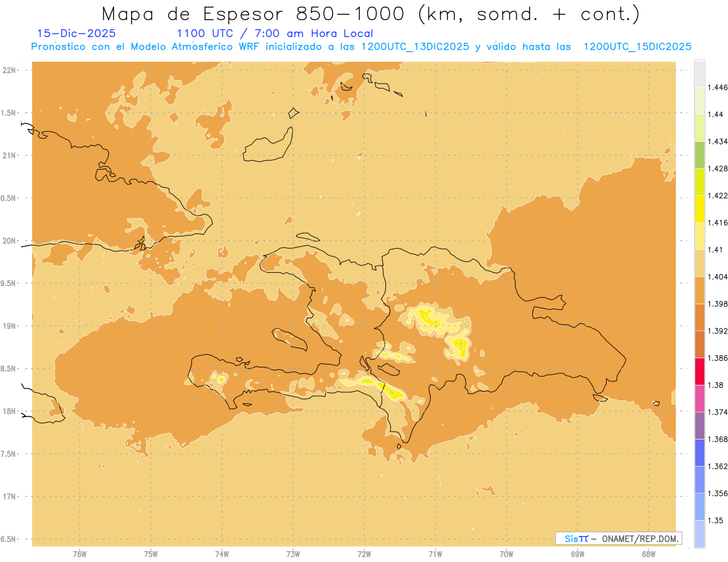Click the 1.416 colorbar value
The image size is (728, 562).
pyautogui.click(x=717, y=222)
